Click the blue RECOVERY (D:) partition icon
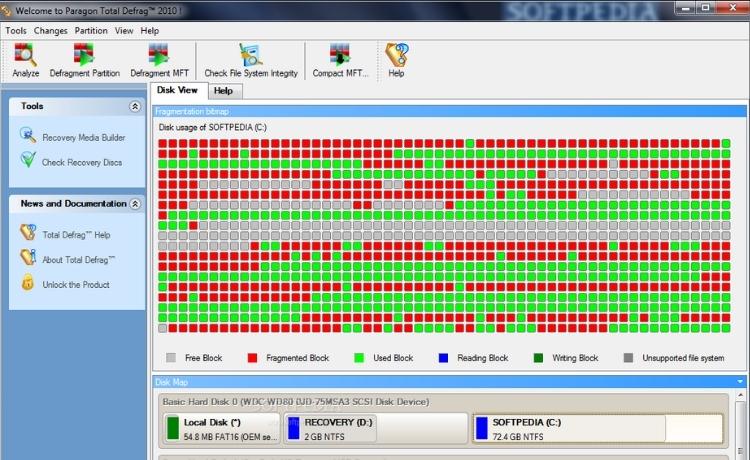Viewport: 750px width, 460px height. (x=293, y=428)
